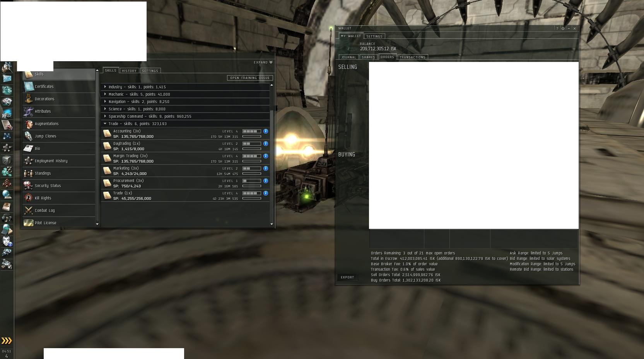Switch to the wallet Transactions tab
Viewport: 644px width, 359px height.
[412, 57]
